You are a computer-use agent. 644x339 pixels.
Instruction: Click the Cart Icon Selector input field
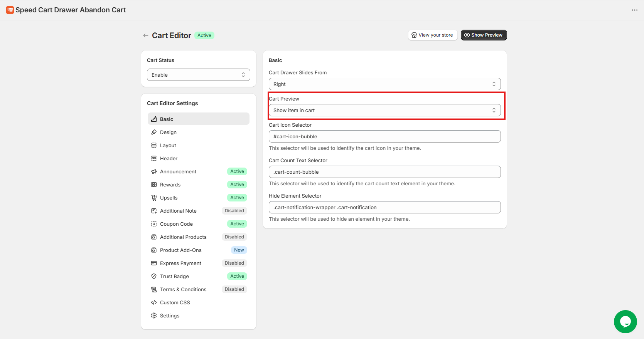[x=384, y=136]
